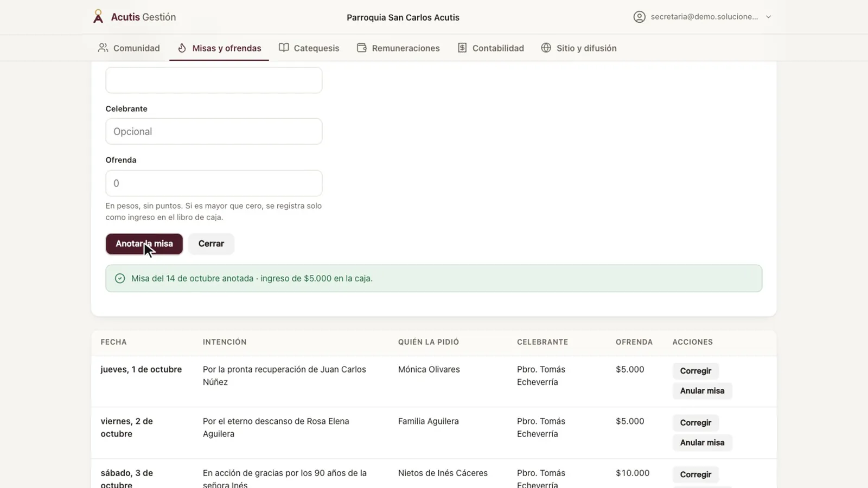
Task: Click the secretaria@demo account email
Action: click(704, 17)
